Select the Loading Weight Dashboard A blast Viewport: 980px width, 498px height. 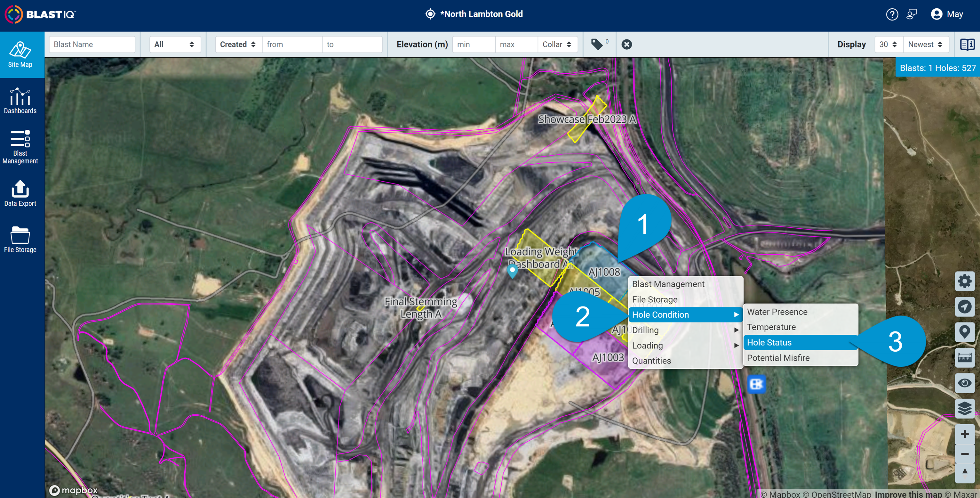pyautogui.click(x=541, y=258)
